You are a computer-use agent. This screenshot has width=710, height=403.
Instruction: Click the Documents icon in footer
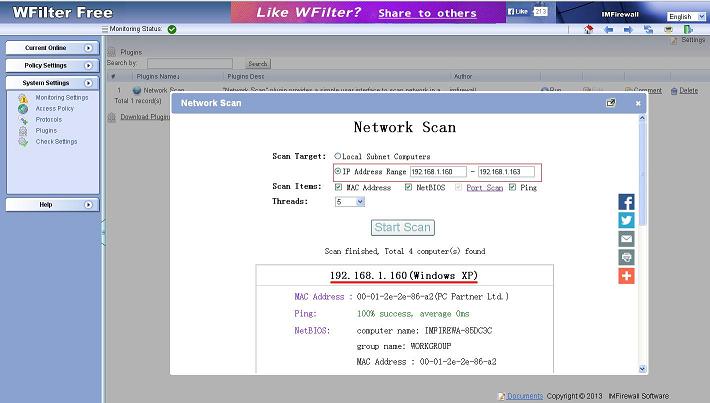501,396
